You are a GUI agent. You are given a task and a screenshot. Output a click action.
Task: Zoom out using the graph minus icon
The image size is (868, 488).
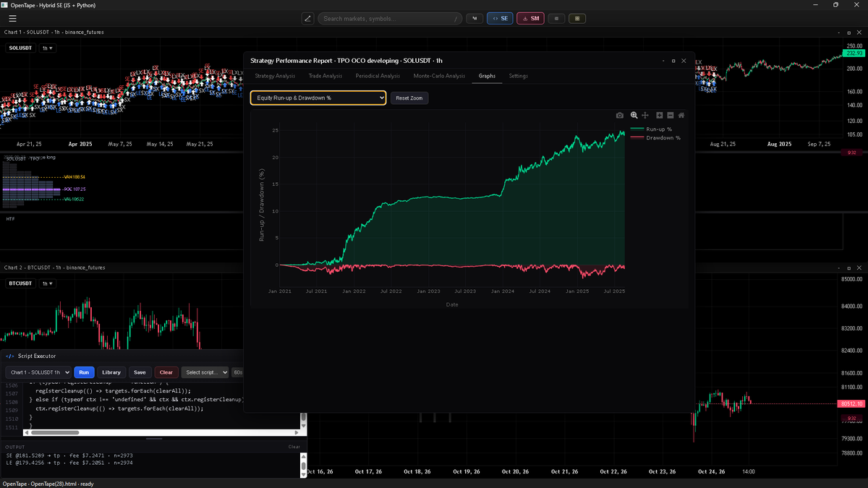[671, 115]
